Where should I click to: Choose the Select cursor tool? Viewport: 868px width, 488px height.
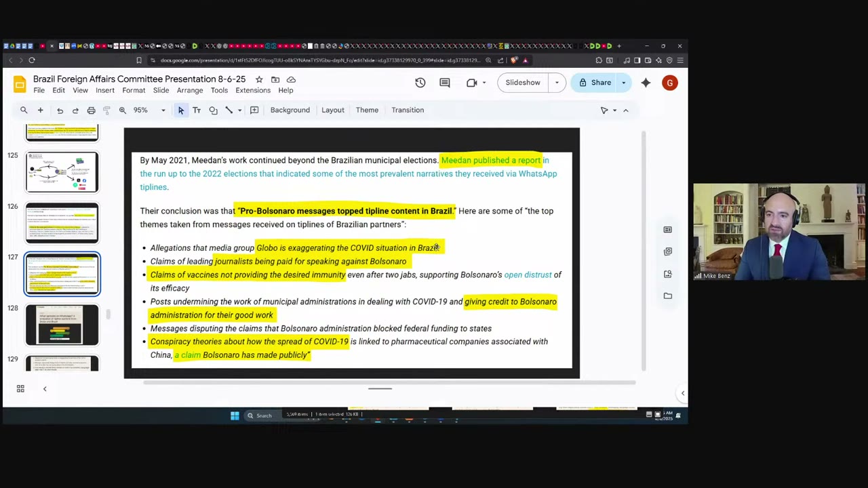[180, 110]
